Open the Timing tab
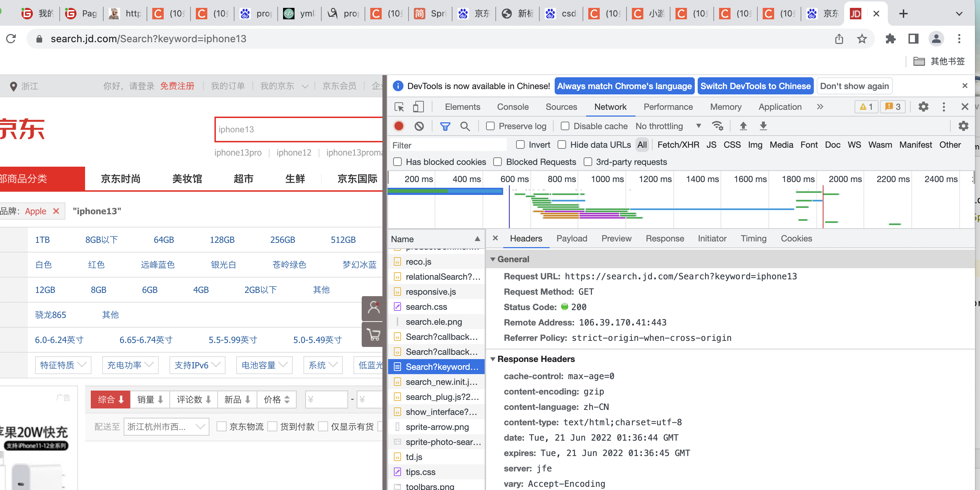Viewport: 980px width, 490px height. coord(753,239)
